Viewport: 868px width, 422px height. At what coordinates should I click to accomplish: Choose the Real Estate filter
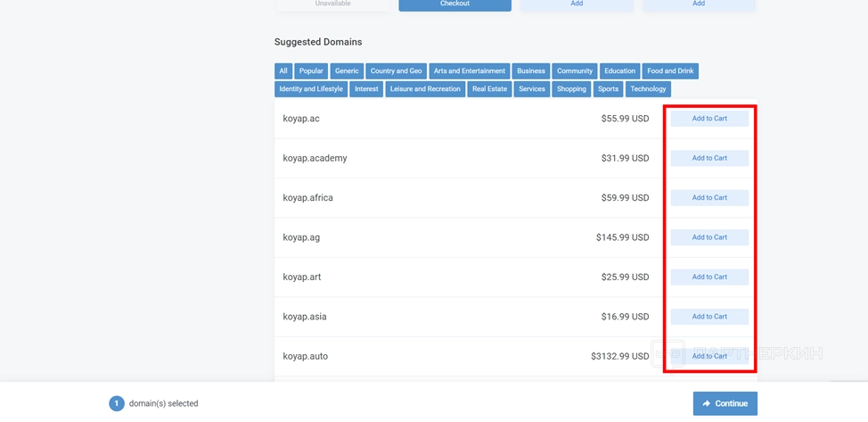tap(489, 88)
